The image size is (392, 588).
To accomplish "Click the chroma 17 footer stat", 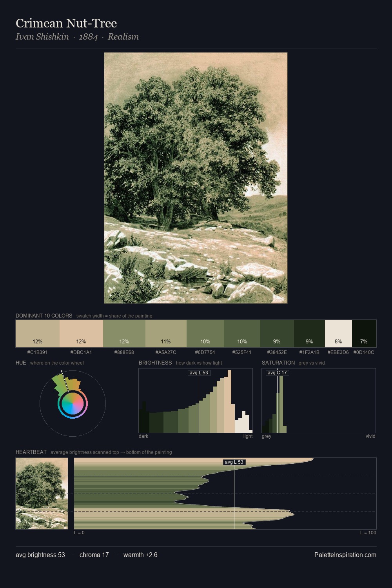I will pyautogui.click(x=94, y=555).
